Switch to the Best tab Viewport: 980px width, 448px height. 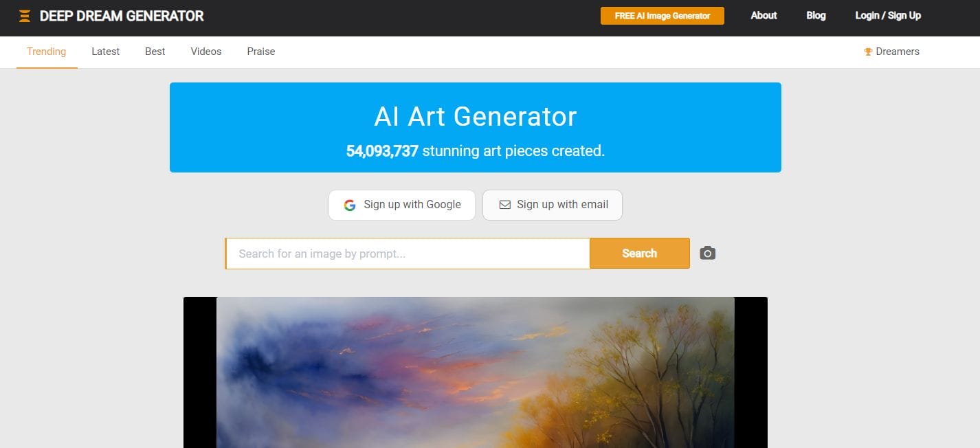tap(155, 52)
